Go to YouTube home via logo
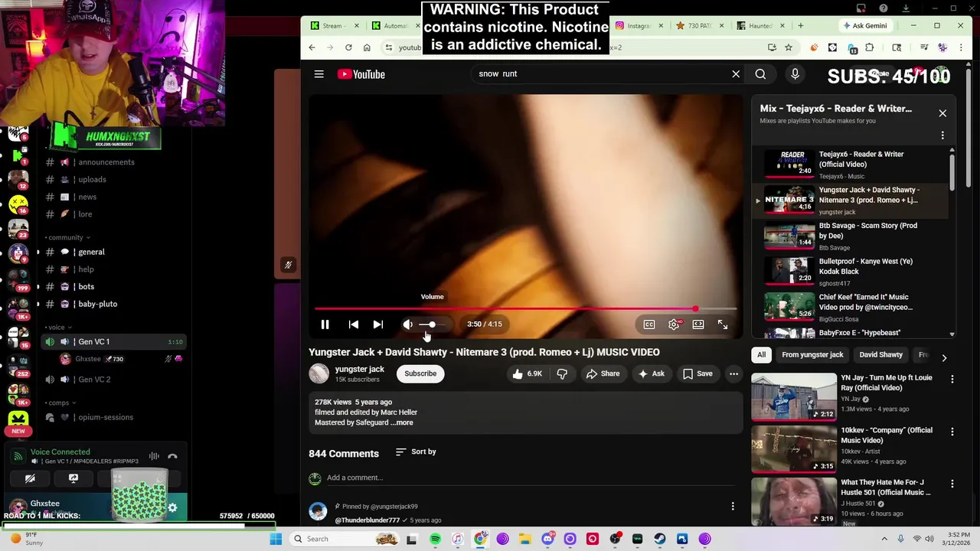Screen dimensions: 980x551 (x=361, y=74)
